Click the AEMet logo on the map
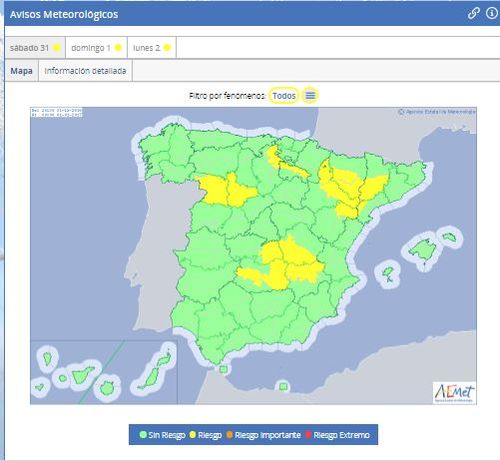This screenshot has height=461, width=500. [455, 393]
